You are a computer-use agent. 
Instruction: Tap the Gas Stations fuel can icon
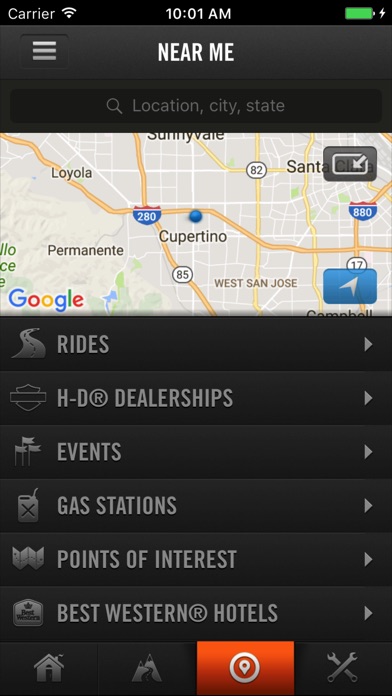pyautogui.click(x=28, y=506)
